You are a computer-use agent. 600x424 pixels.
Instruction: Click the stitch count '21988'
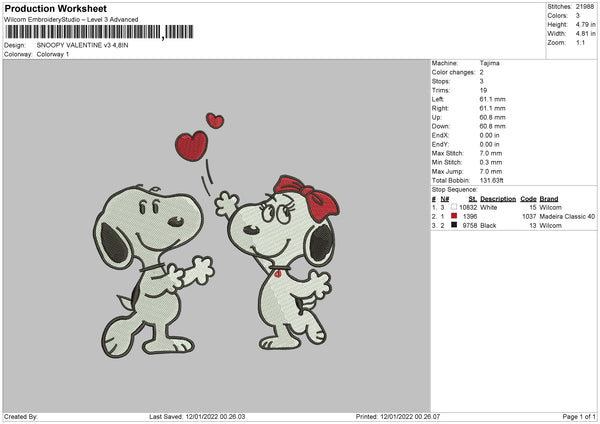[x=585, y=7]
